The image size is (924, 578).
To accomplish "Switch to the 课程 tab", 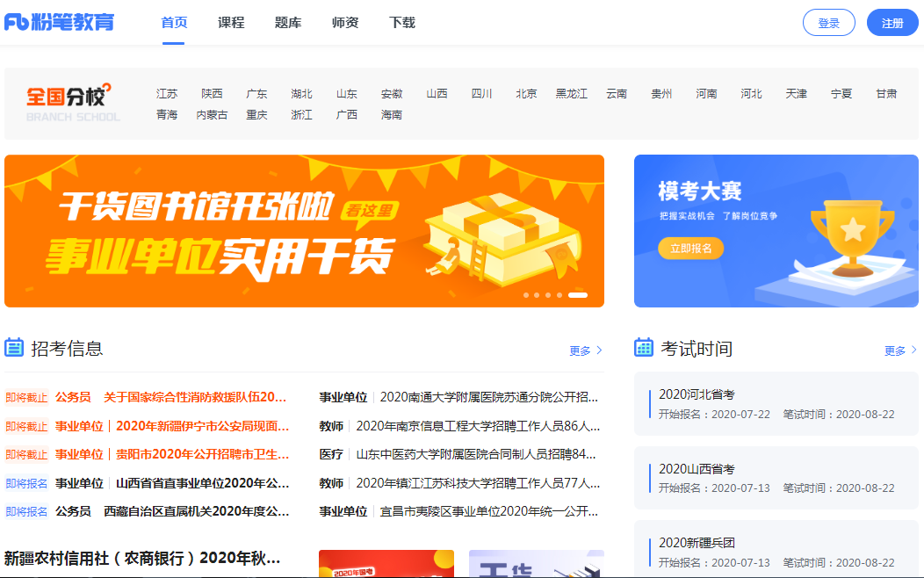I will (229, 22).
